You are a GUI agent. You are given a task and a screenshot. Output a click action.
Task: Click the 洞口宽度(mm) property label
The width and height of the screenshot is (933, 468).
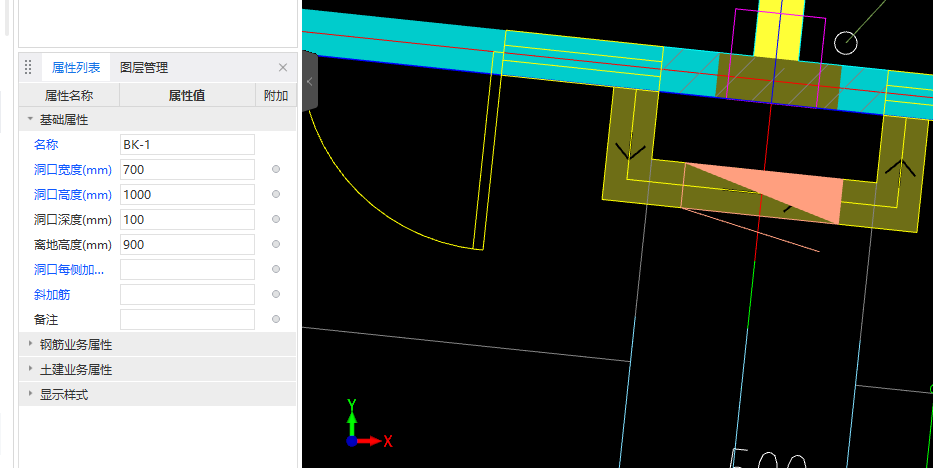pyautogui.click(x=73, y=169)
